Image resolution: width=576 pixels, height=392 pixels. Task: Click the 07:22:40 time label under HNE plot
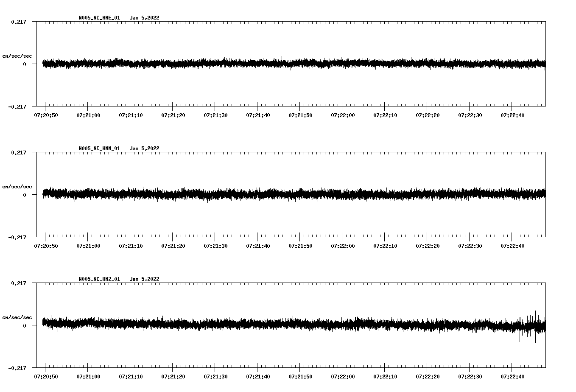[x=512, y=115]
